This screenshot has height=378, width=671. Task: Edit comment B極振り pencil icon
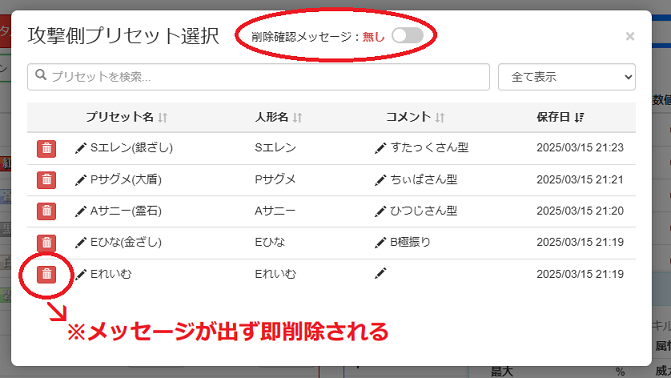(x=380, y=243)
